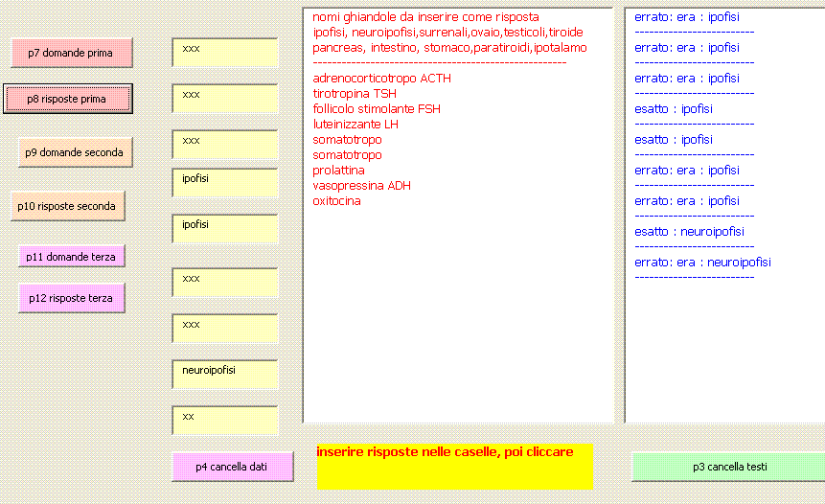The image size is (825, 504).
Task: Click the p7 domande prima button
Action: click(72, 53)
